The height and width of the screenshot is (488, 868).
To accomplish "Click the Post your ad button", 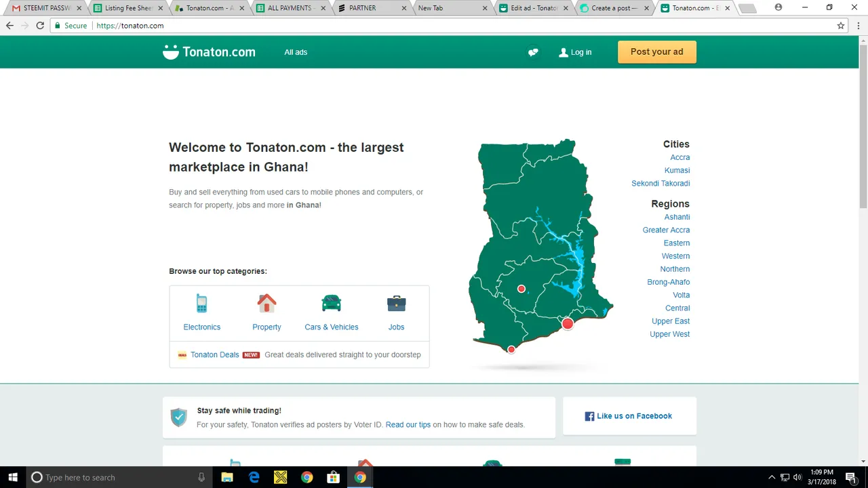I will (x=656, y=52).
